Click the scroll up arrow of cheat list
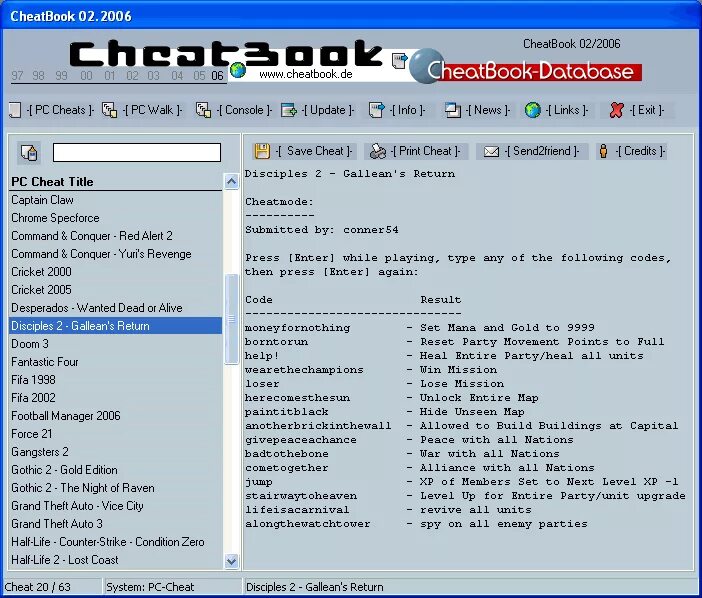The image size is (702, 598). coord(231,181)
